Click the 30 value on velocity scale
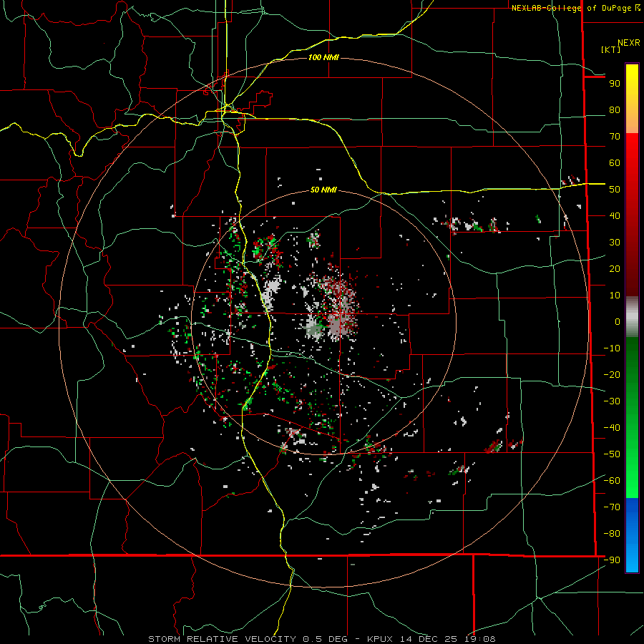Image resolution: width=644 pixels, height=644 pixels. [615, 243]
